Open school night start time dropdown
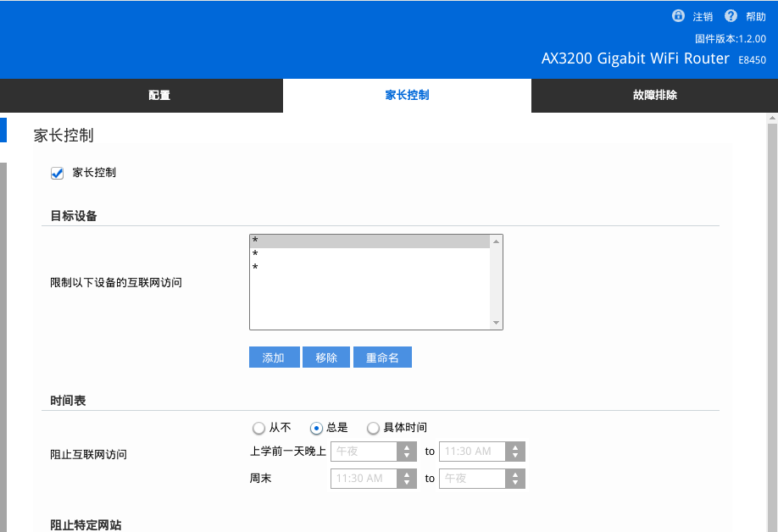This screenshot has height=532, width=778. [374, 452]
